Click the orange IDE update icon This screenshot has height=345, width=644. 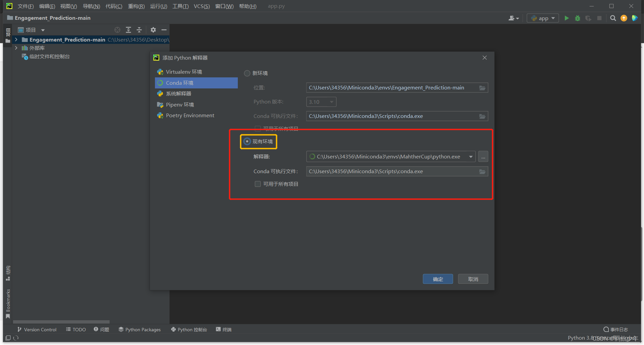(624, 18)
